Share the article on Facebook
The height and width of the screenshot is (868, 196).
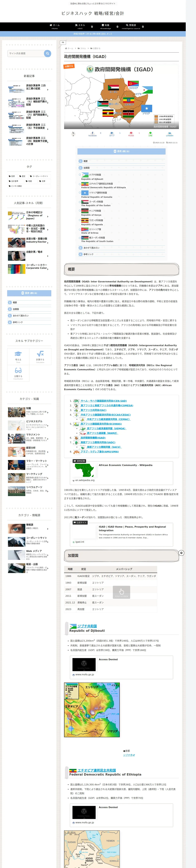click(92, 134)
